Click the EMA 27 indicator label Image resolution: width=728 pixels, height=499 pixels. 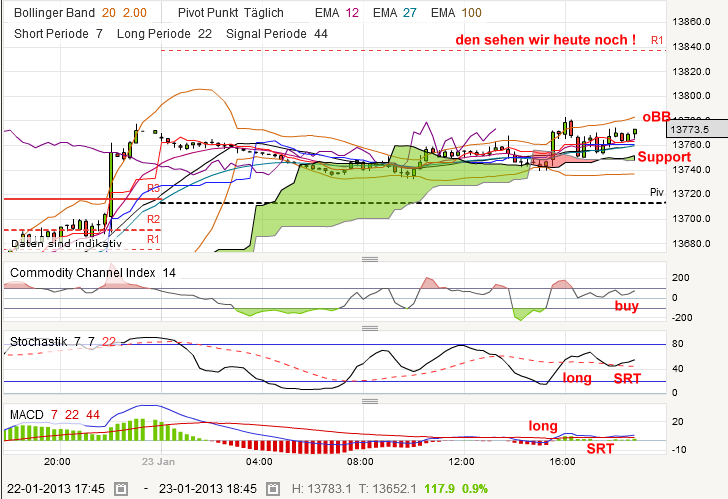[x=395, y=13]
